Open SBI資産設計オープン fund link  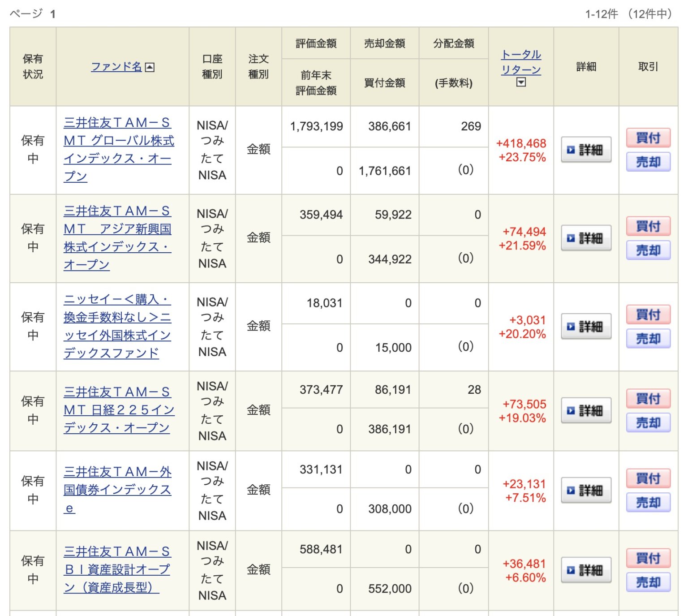117,569
